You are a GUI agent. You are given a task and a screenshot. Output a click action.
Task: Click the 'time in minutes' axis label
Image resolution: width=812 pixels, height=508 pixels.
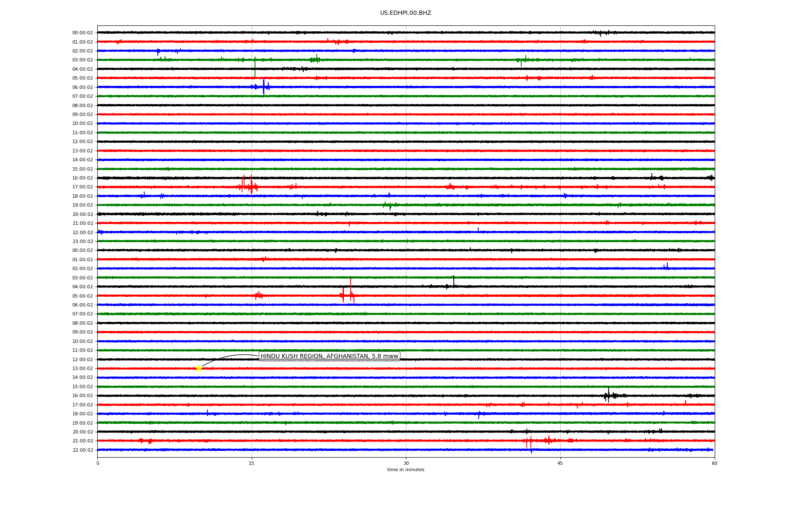click(x=405, y=469)
